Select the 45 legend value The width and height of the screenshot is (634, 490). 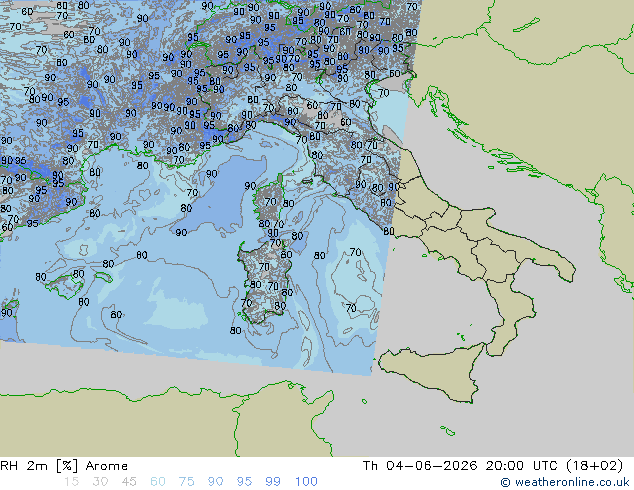coord(129,482)
